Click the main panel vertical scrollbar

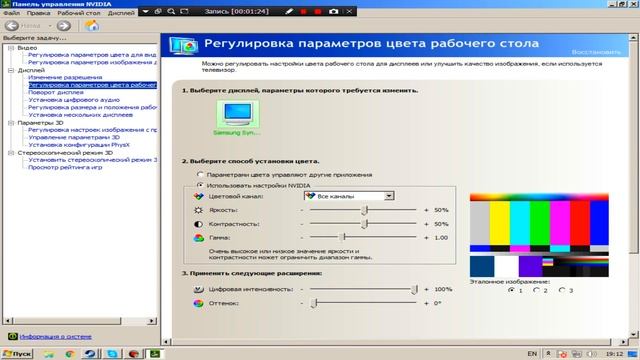(633, 187)
